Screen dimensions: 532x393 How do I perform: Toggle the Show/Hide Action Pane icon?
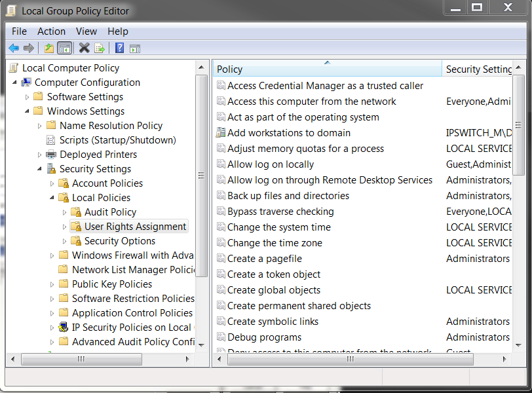(135, 49)
